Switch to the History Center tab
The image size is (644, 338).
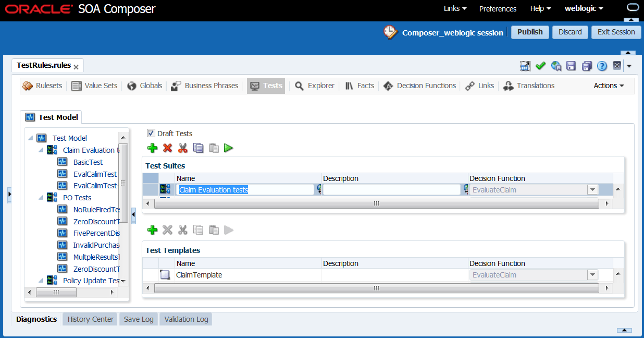pyautogui.click(x=91, y=319)
